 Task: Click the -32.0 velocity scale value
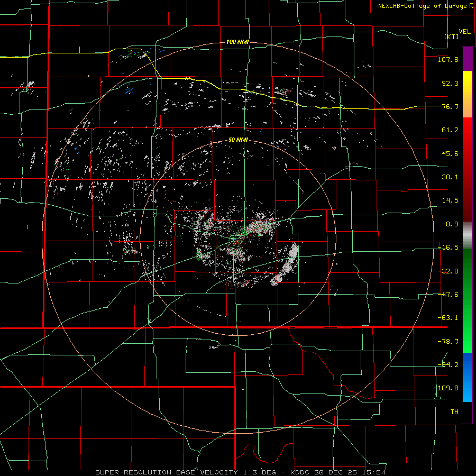[x=448, y=271]
